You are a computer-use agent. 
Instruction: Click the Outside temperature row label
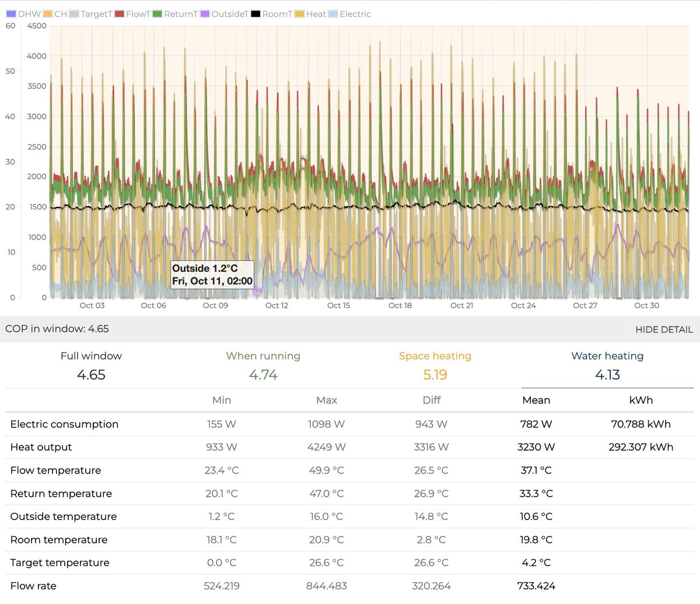tap(64, 517)
